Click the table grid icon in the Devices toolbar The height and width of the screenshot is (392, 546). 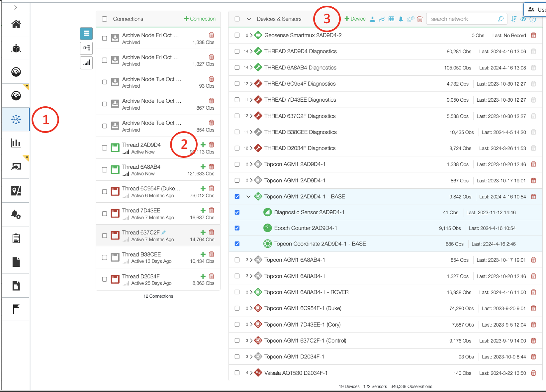(x=392, y=19)
